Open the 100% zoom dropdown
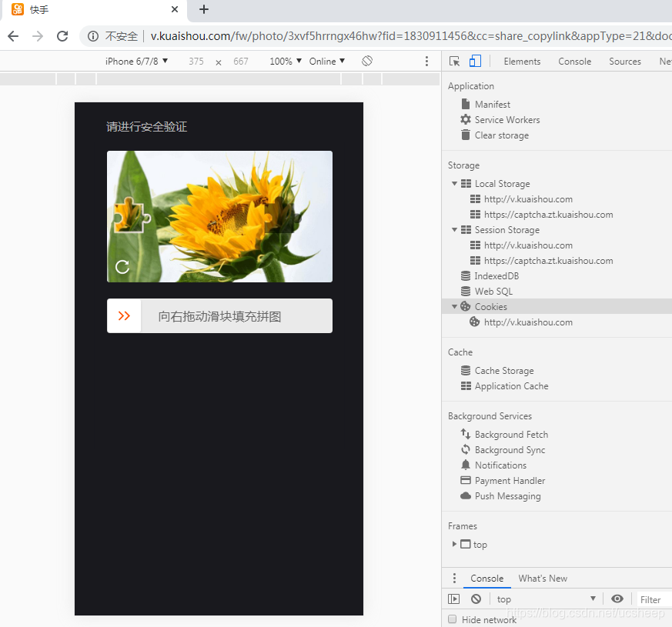The width and height of the screenshot is (672, 627). [x=286, y=62]
